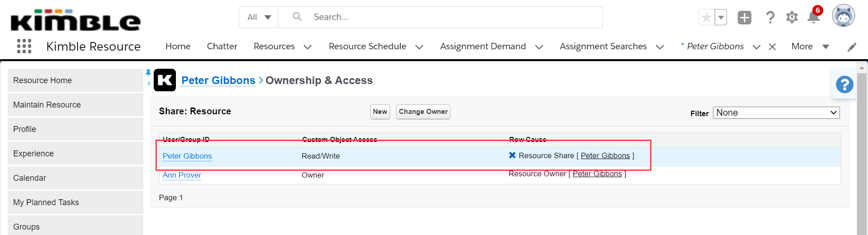Click the Change Owner button

(423, 112)
